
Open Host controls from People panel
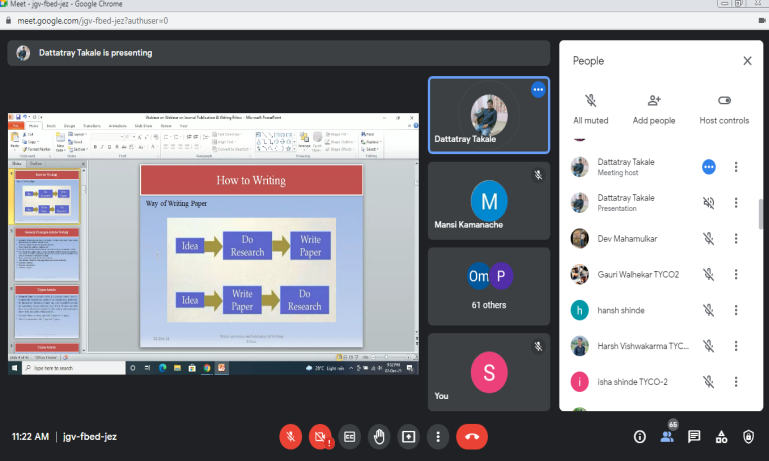click(725, 109)
